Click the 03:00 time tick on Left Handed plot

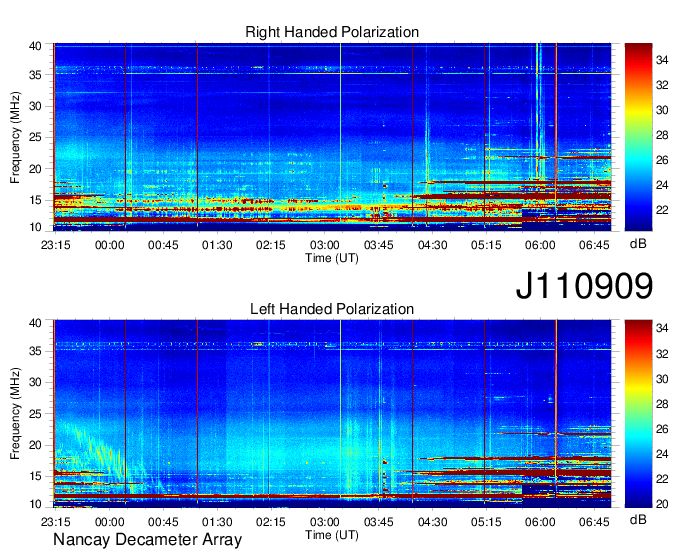pyautogui.click(x=324, y=522)
